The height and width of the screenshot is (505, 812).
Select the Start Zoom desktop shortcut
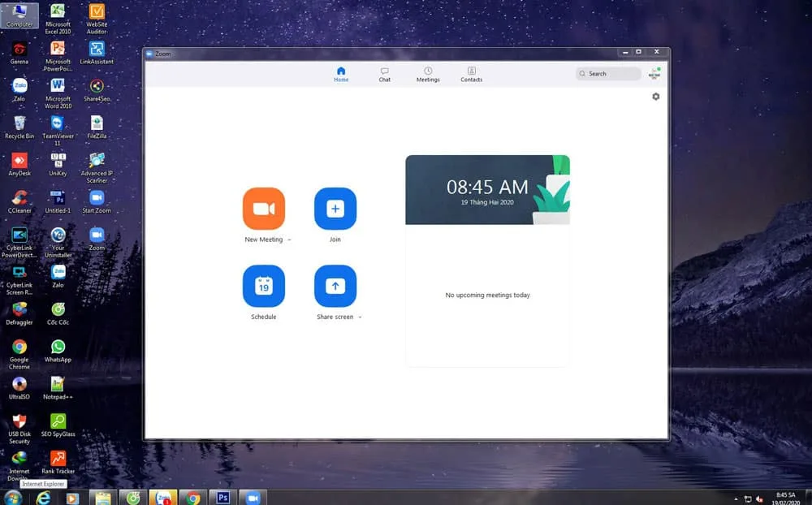pos(97,202)
